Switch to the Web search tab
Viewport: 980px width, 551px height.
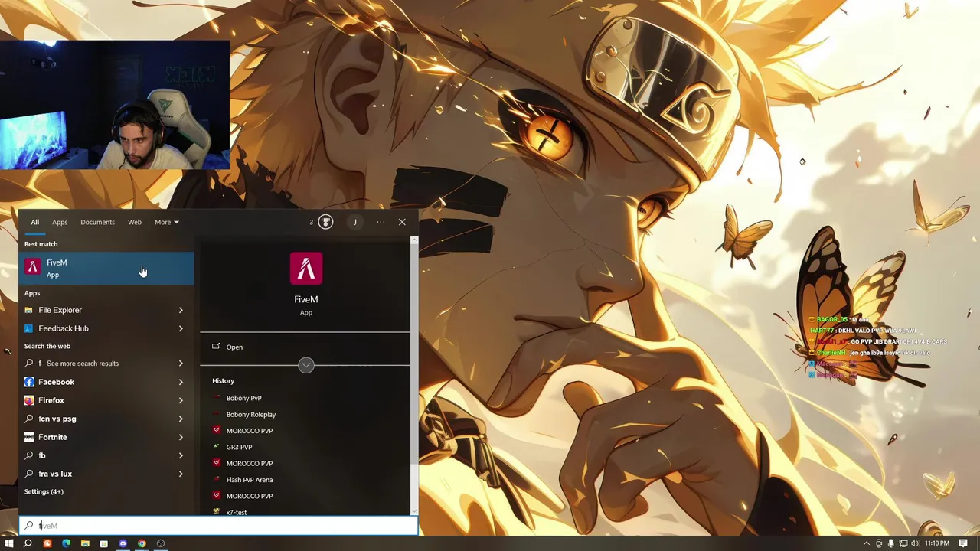tap(135, 222)
